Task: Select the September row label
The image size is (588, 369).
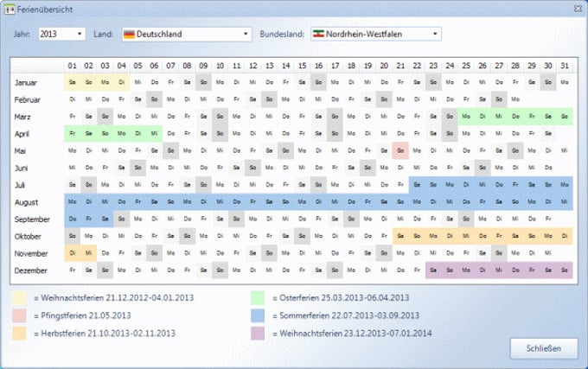Action: (32, 219)
